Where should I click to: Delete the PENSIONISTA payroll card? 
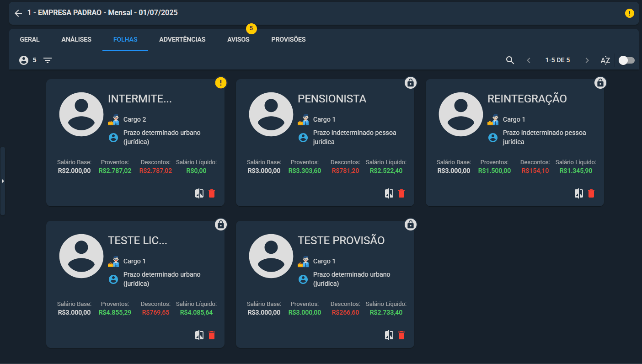401,193
